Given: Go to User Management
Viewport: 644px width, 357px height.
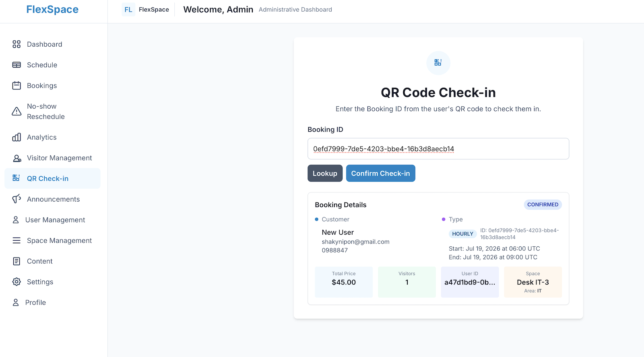Looking at the screenshot, I should 52,220.
